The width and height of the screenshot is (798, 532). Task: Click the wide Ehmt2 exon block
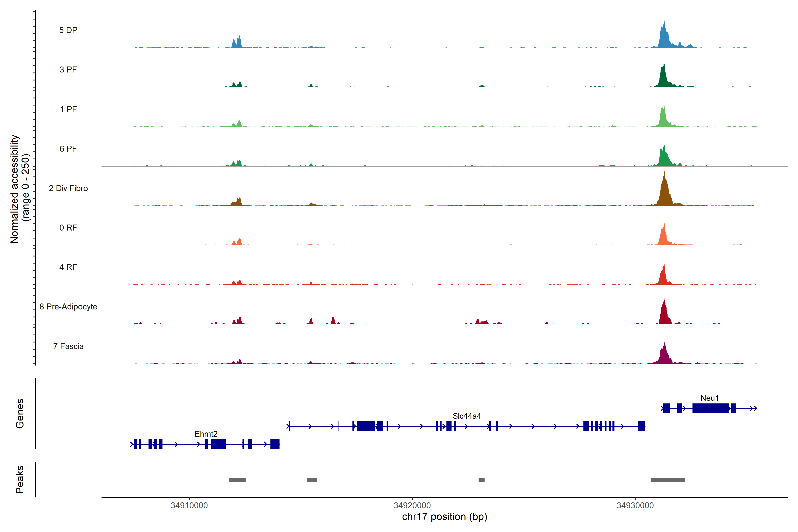pyautogui.click(x=219, y=444)
